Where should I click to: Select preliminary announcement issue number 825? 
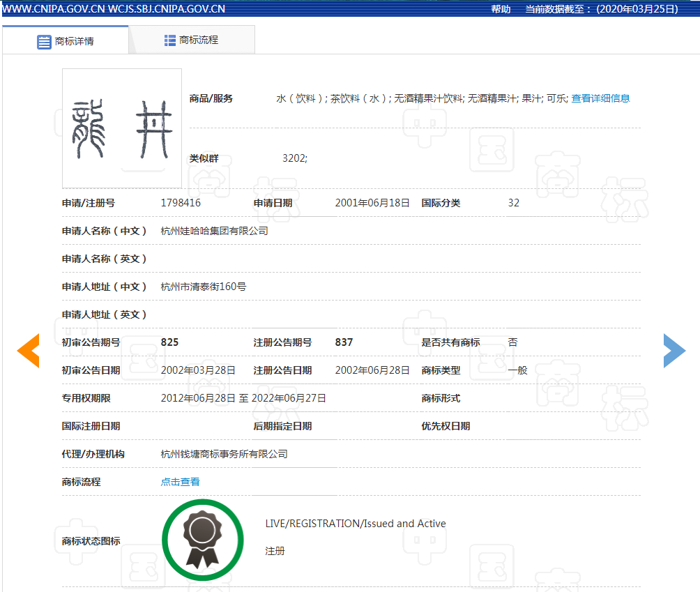coord(169,342)
